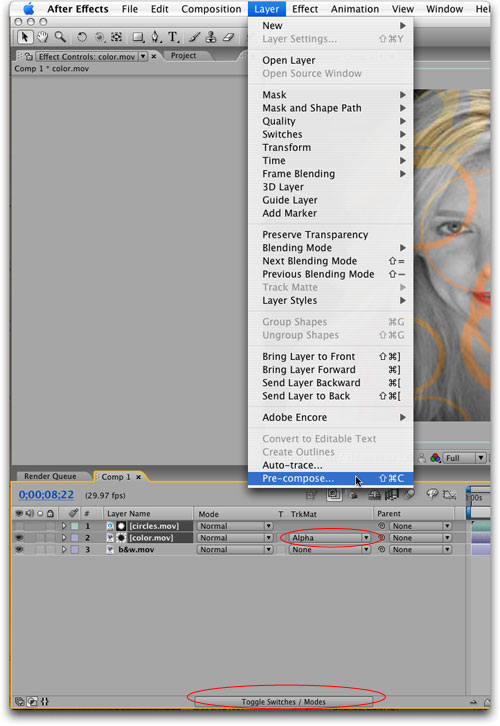Expand color.mov layer properties
The height and width of the screenshot is (726, 500).
click(x=64, y=538)
